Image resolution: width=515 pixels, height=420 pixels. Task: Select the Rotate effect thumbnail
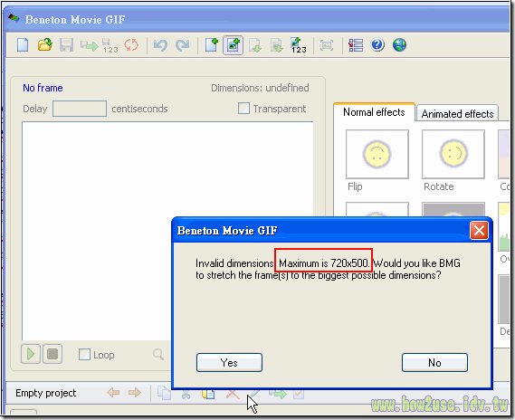point(453,154)
